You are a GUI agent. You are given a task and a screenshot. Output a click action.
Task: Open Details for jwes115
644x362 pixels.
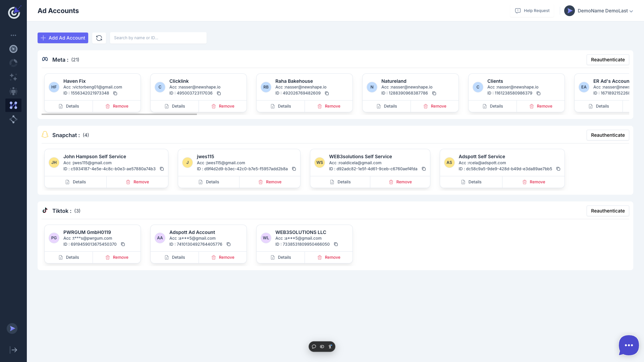coord(209,182)
